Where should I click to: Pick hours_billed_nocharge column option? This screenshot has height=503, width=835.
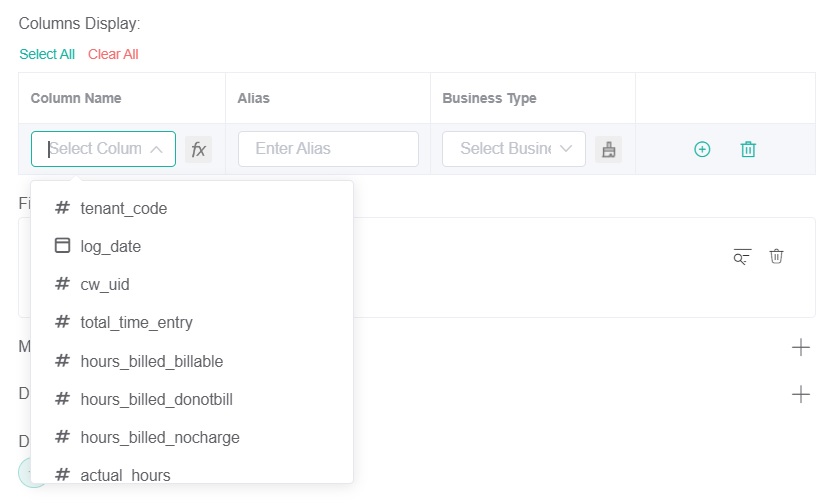coord(160,437)
